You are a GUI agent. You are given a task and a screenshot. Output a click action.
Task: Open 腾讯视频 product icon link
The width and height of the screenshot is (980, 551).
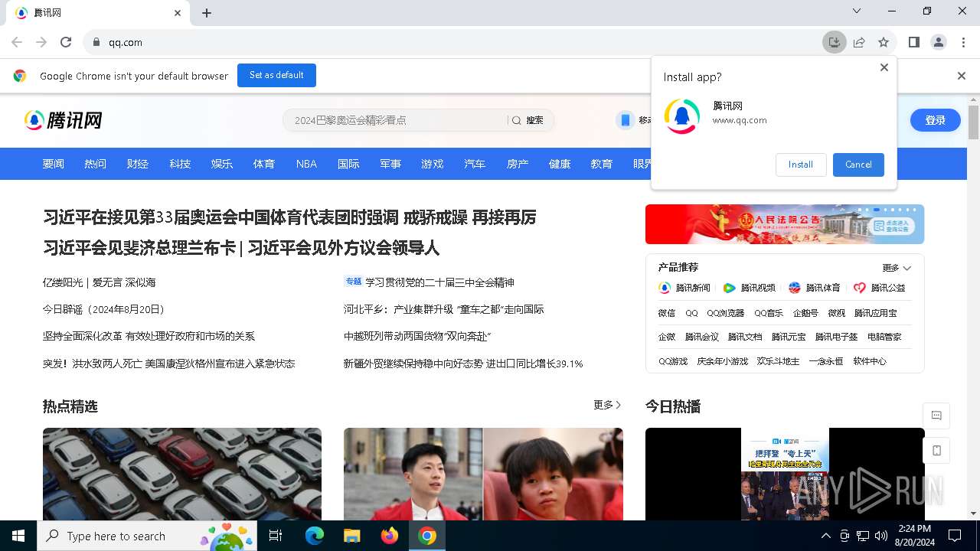(750, 288)
